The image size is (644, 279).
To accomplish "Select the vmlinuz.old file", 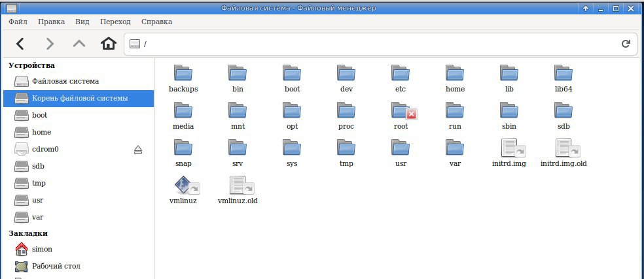I will [238, 190].
